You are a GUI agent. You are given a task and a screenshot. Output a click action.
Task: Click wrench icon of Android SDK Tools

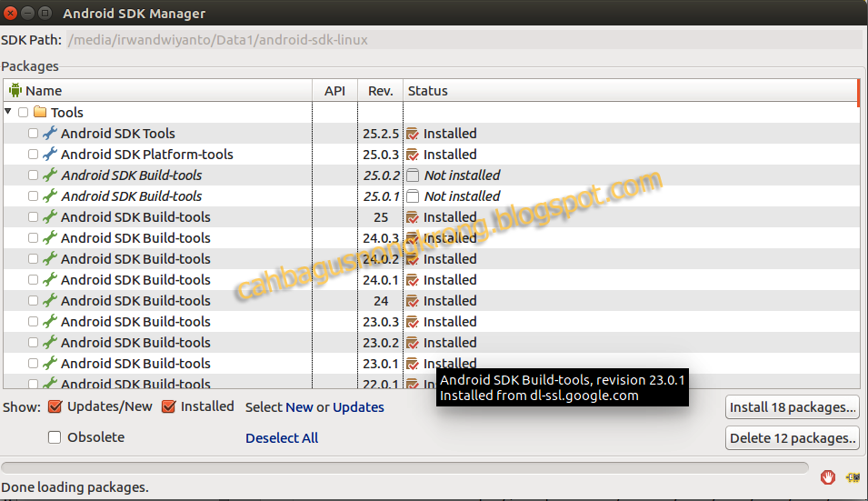[50, 134]
